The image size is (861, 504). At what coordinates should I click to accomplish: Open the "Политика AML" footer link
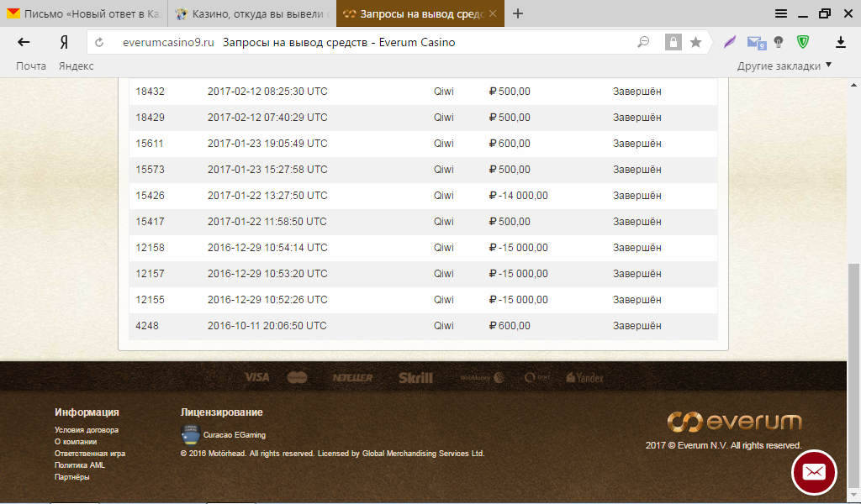tap(80, 465)
